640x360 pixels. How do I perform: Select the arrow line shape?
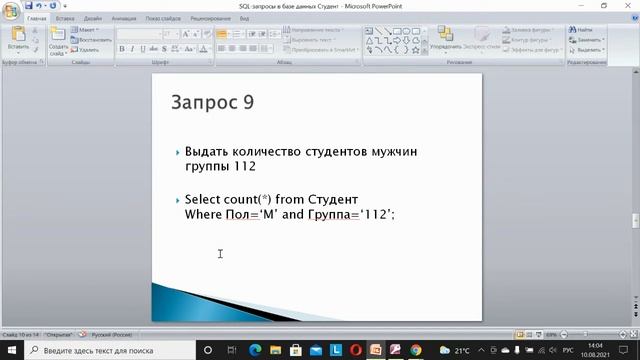point(388,31)
